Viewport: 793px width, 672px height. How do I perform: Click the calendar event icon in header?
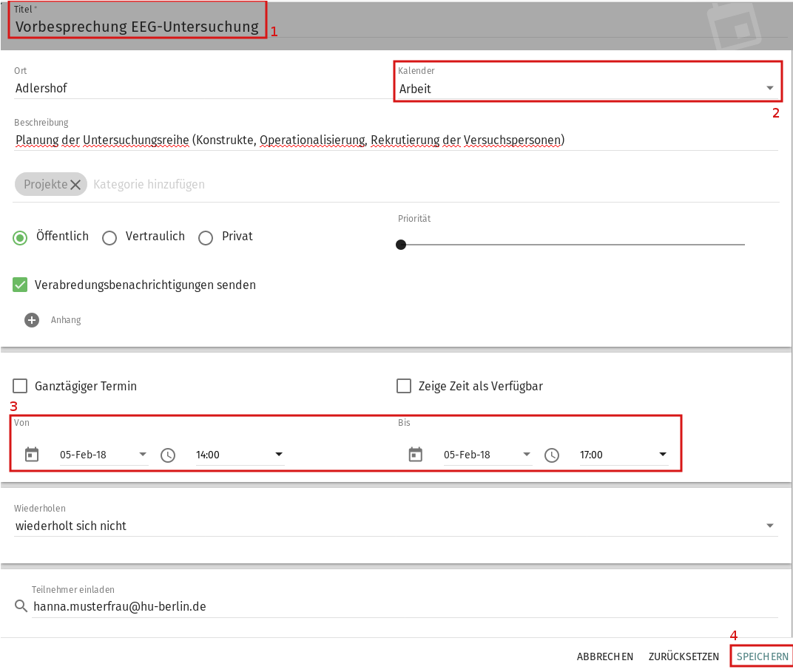735,27
